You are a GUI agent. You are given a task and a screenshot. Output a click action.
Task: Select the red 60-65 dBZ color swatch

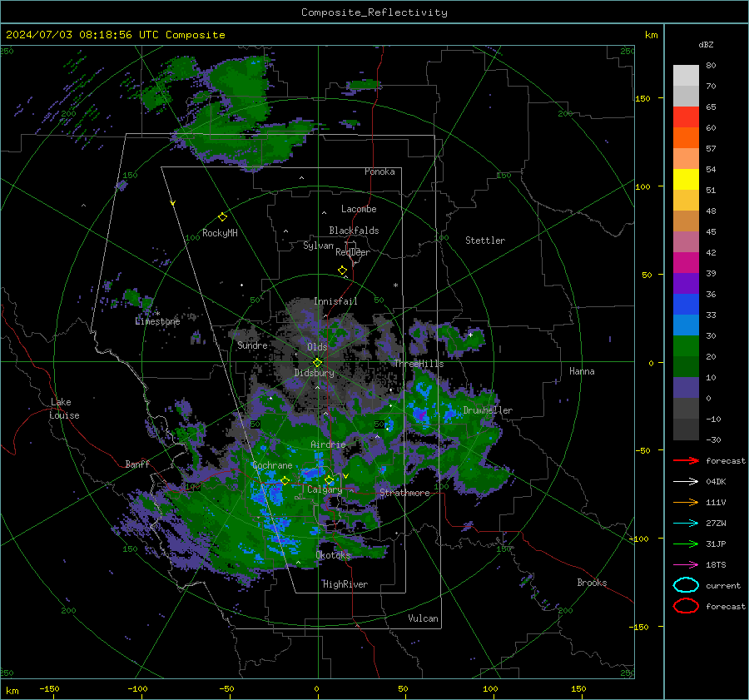(686, 117)
